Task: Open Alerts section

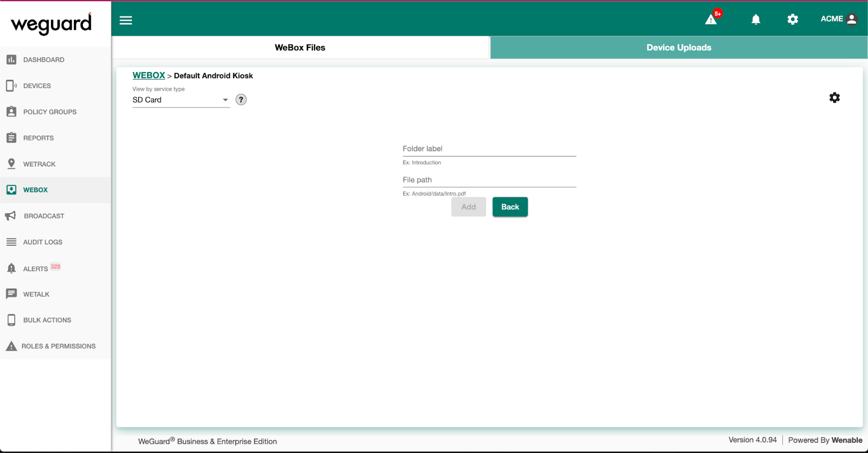Action: (55, 268)
